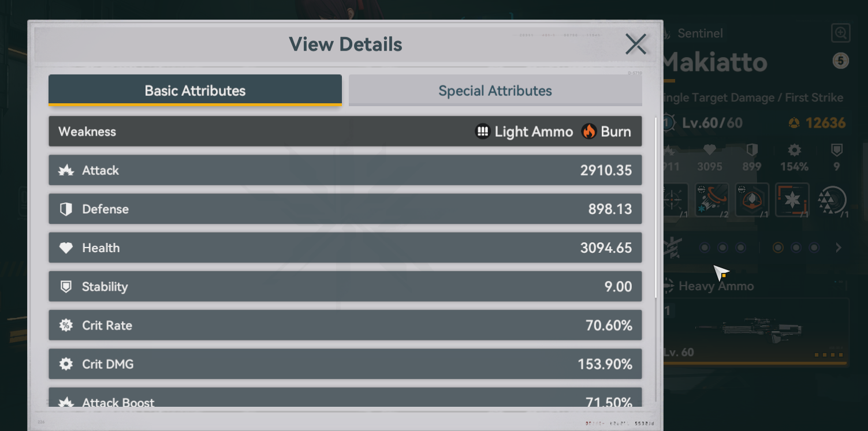Expand the right chevron next to node dots
This screenshot has width=868, height=431.
(839, 248)
